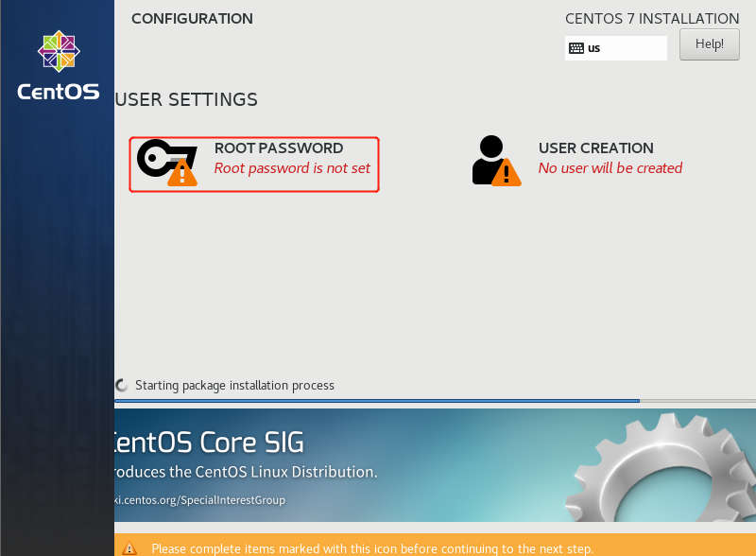Click the CentOS Core SIG banner

(435, 465)
